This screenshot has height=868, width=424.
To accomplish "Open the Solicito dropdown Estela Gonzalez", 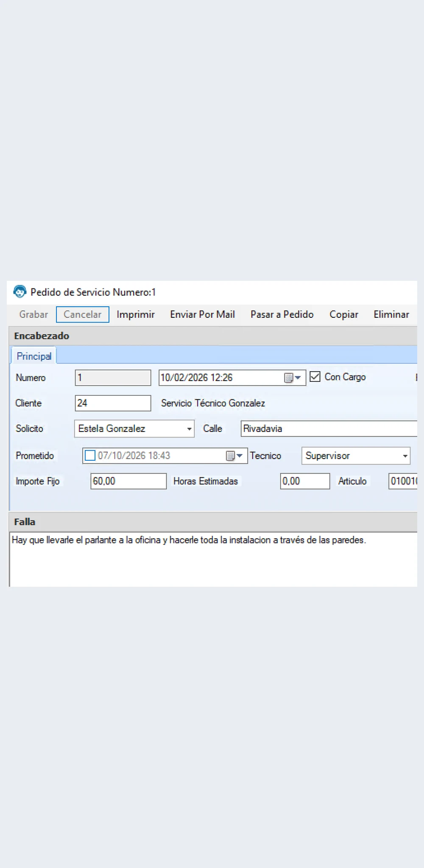I will tap(134, 428).
